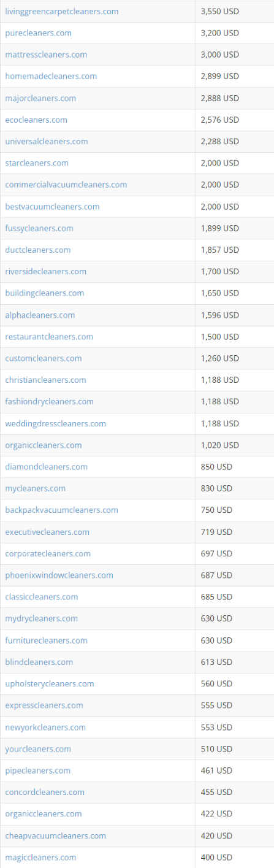Open the phoenixwindowcleaners.com link
This screenshot has height=868, width=274.
coord(59,575)
